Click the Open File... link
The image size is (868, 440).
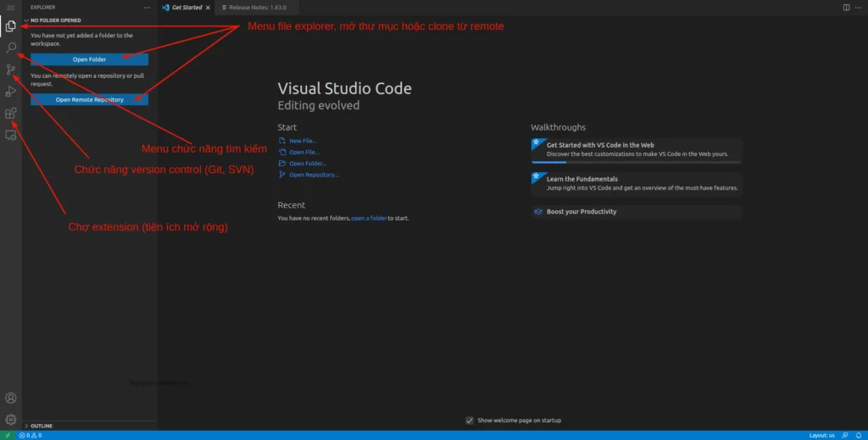[x=304, y=153]
